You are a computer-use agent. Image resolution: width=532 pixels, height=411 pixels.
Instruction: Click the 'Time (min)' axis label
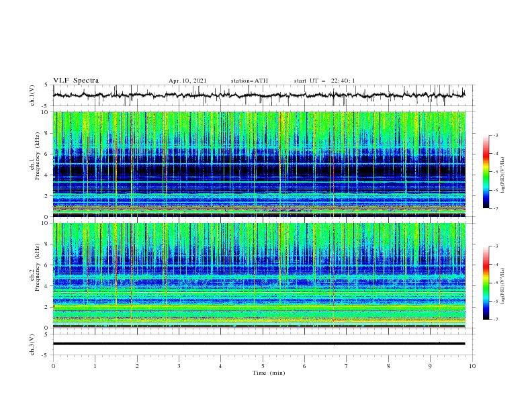tap(269, 373)
